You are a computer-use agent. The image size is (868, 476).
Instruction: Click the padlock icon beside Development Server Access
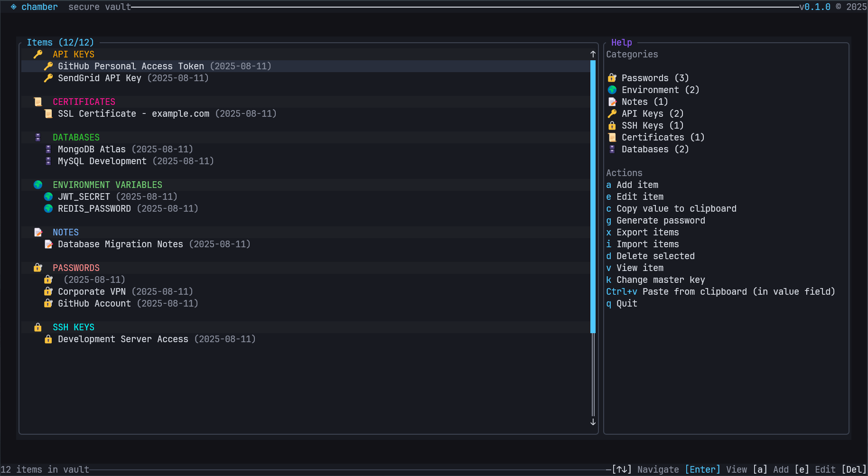coord(48,339)
